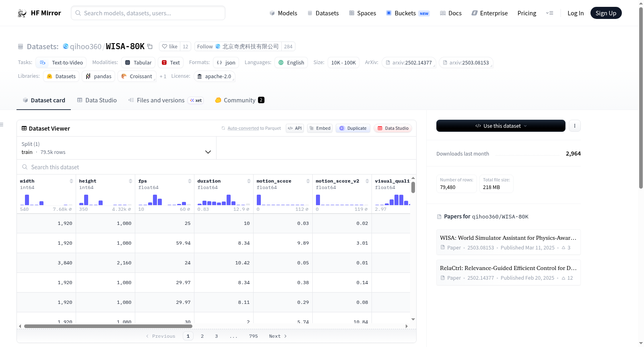
Task: Focus the search models, datasets, users field
Action: tap(148, 13)
